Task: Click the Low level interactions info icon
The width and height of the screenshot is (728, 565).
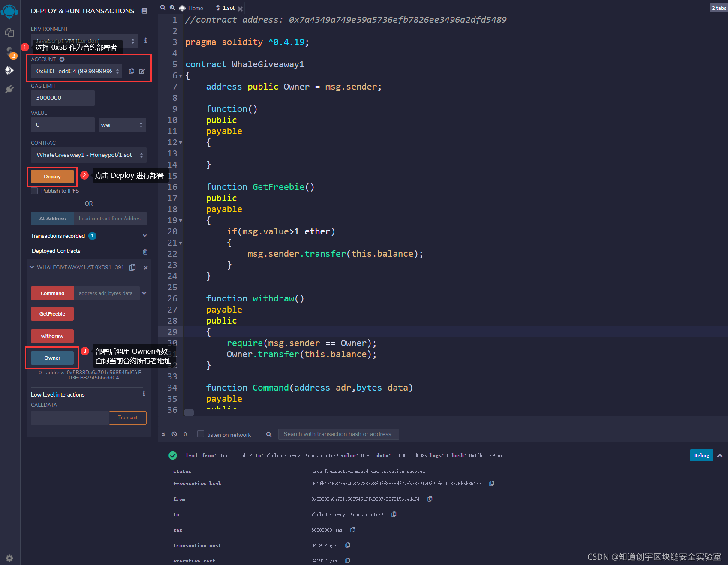Action: point(144,393)
